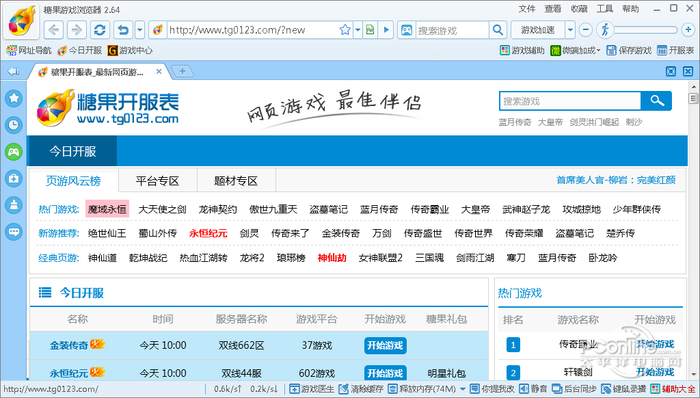700x398 pixels.
Task: Toggle 后台同步 in status bar
Action: [574, 389]
